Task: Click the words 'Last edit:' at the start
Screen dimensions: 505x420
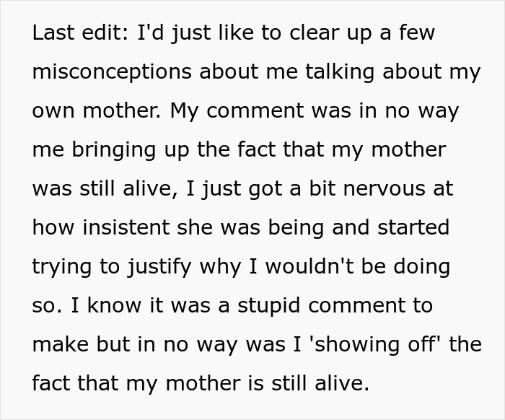Action: click(80, 32)
